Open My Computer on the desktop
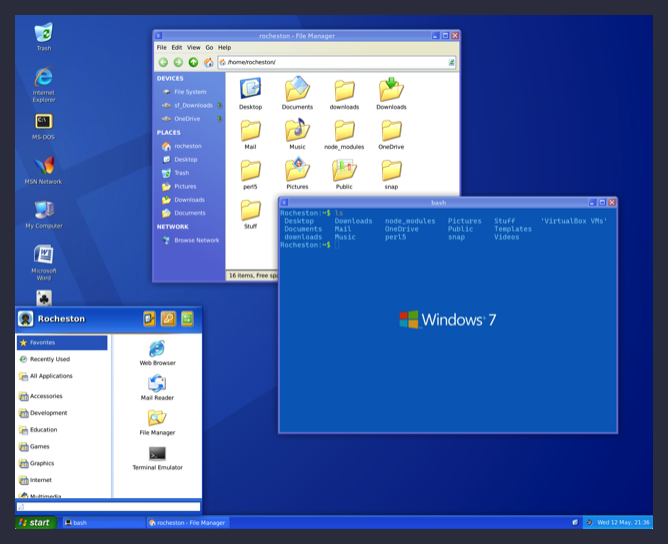The width and height of the screenshot is (668, 544). [43, 215]
